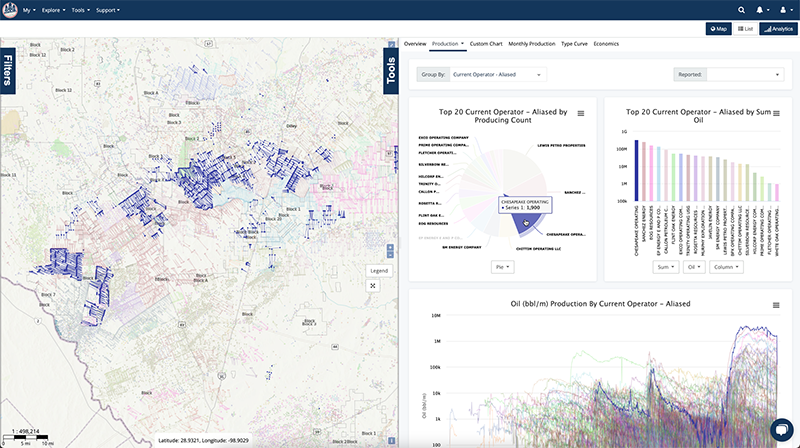Switch to List view
The image size is (800, 448).
pos(746,29)
